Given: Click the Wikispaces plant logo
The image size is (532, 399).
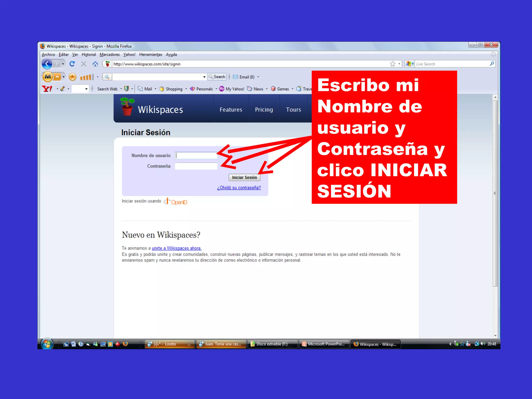Looking at the screenshot, I should 127,107.
